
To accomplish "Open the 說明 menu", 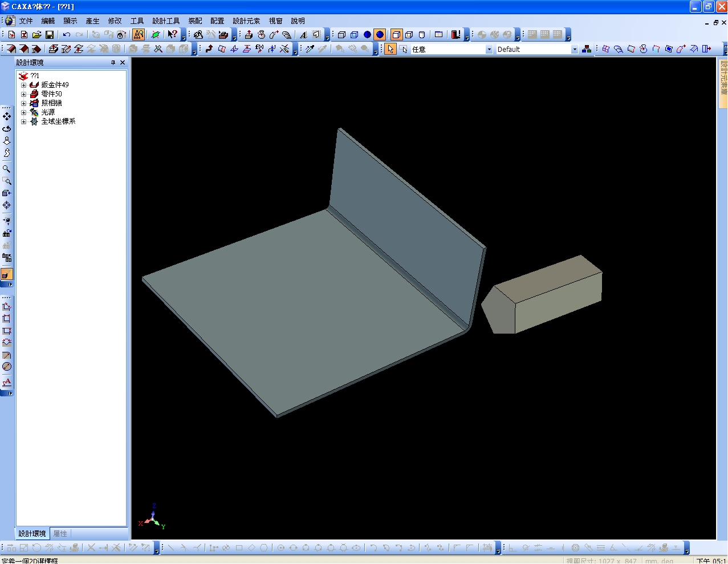I will (x=298, y=21).
